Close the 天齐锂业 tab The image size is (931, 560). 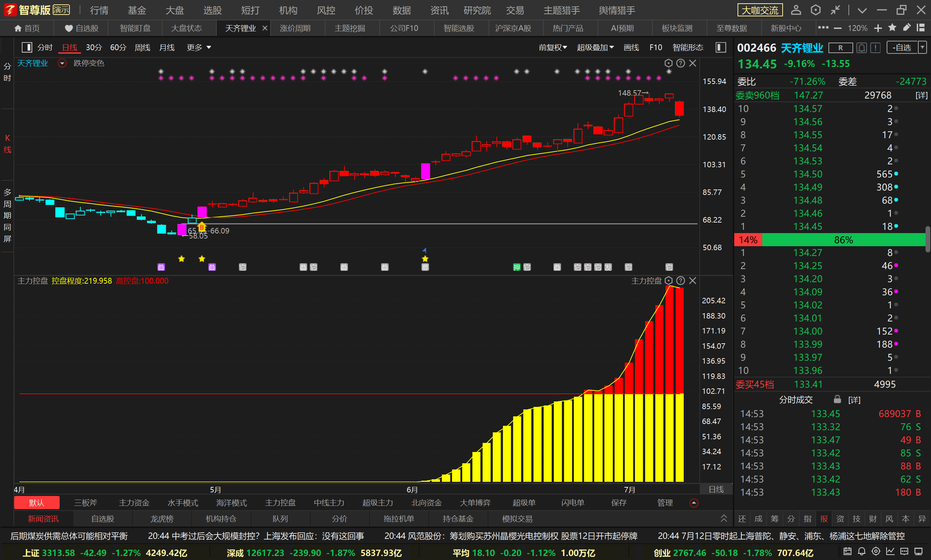(264, 28)
